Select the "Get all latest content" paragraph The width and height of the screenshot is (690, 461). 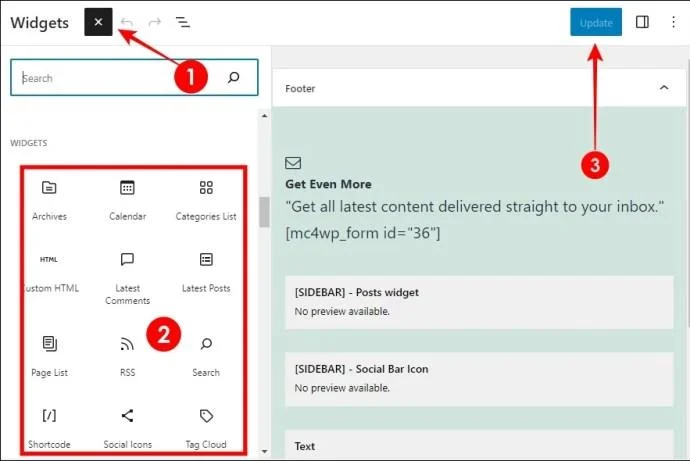(475, 207)
